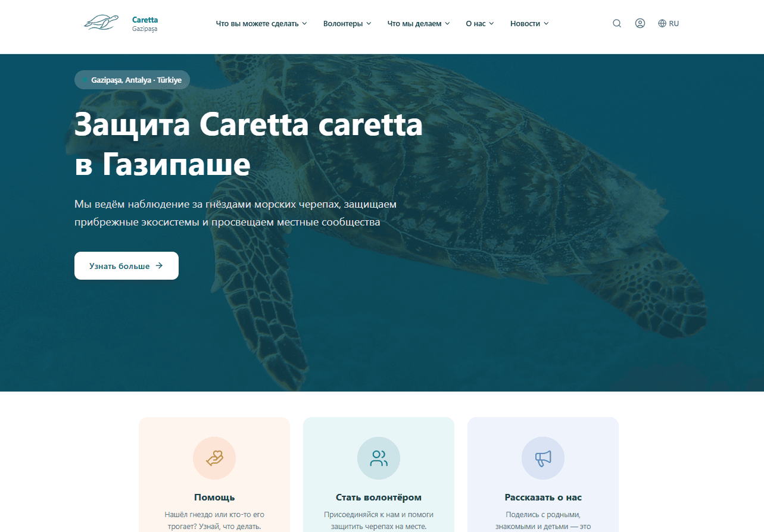The image size is (764, 532).
Task: Click the Caretta site name link
Action: pos(145,20)
